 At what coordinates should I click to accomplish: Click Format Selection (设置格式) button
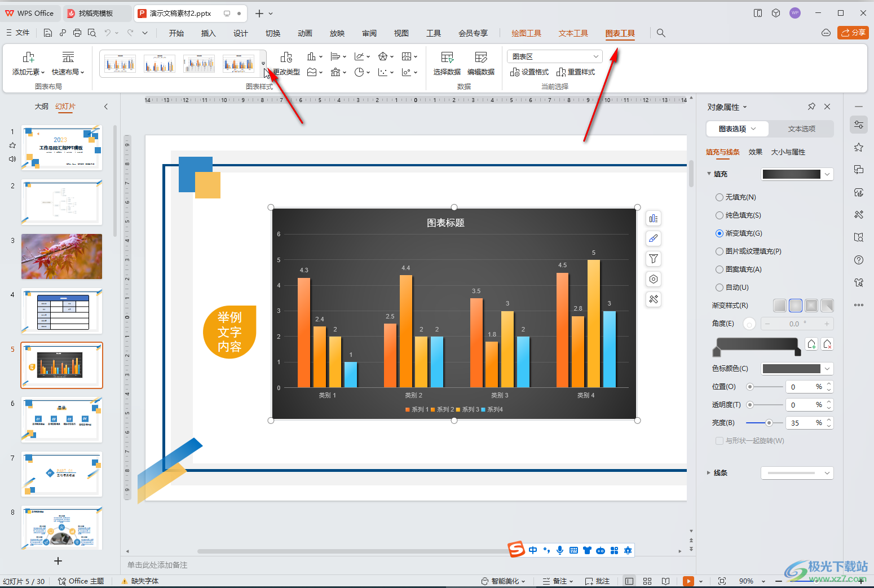click(529, 72)
